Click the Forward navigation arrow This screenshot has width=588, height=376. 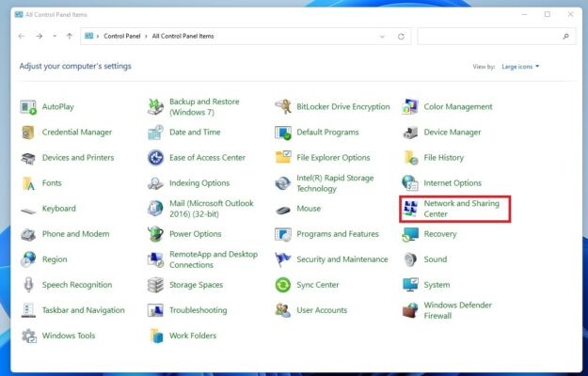(x=39, y=37)
